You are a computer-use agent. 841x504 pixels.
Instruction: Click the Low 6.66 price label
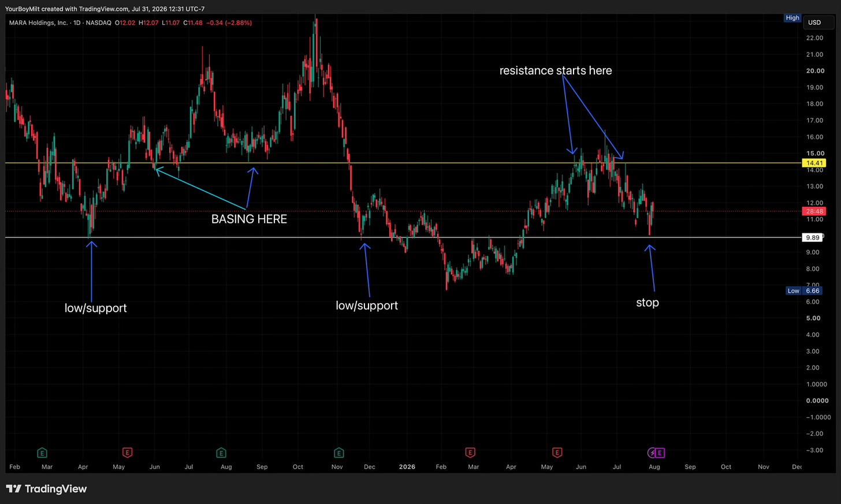(x=803, y=290)
